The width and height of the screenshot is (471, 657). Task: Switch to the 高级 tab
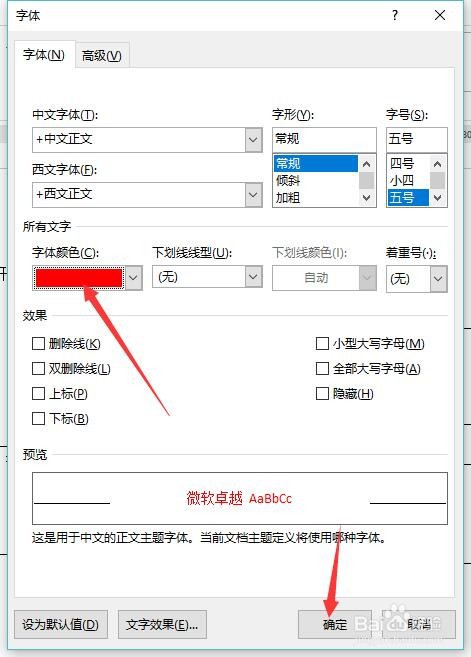(102, 55)
